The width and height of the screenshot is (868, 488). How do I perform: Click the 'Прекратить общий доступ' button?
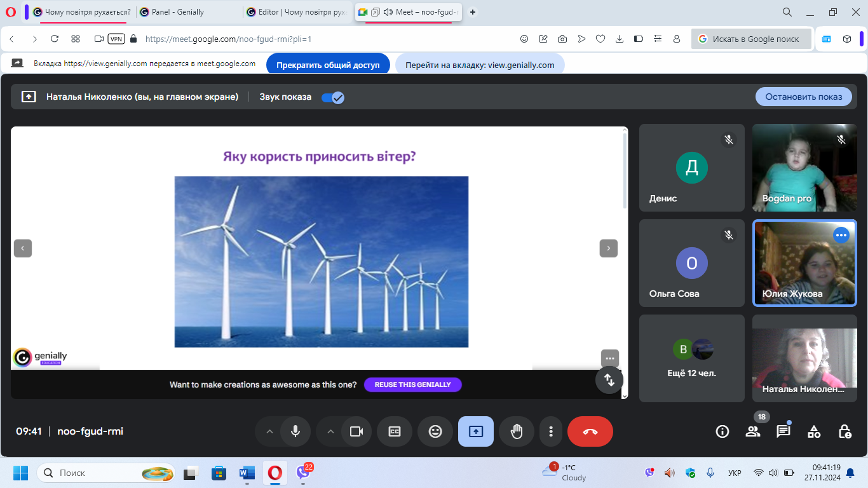[x=328, y=65]
